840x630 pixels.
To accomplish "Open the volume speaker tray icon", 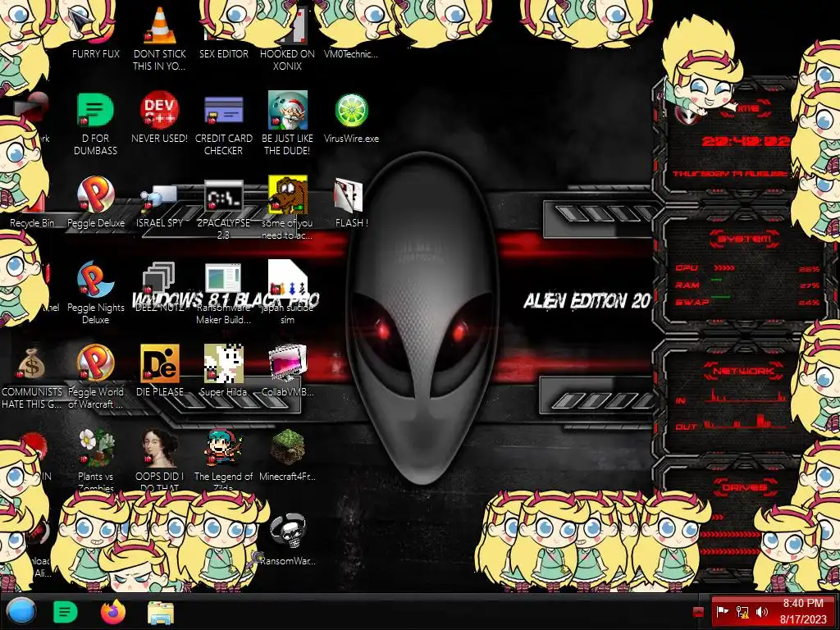I will (x=762, y=612).
